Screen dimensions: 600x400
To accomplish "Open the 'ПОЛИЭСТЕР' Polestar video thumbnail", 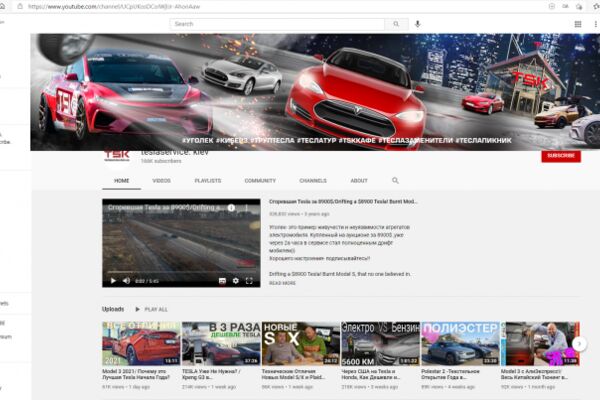I will point(460,344).
